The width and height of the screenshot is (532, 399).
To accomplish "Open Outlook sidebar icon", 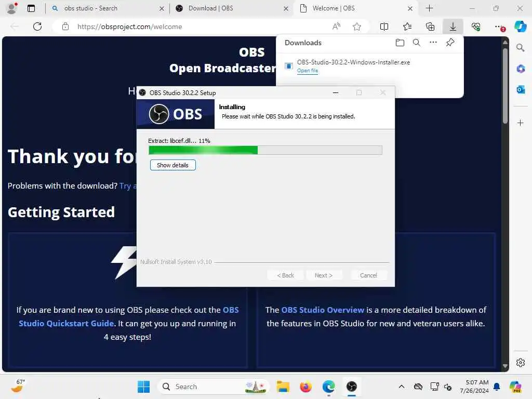I will tap(521, 89).
